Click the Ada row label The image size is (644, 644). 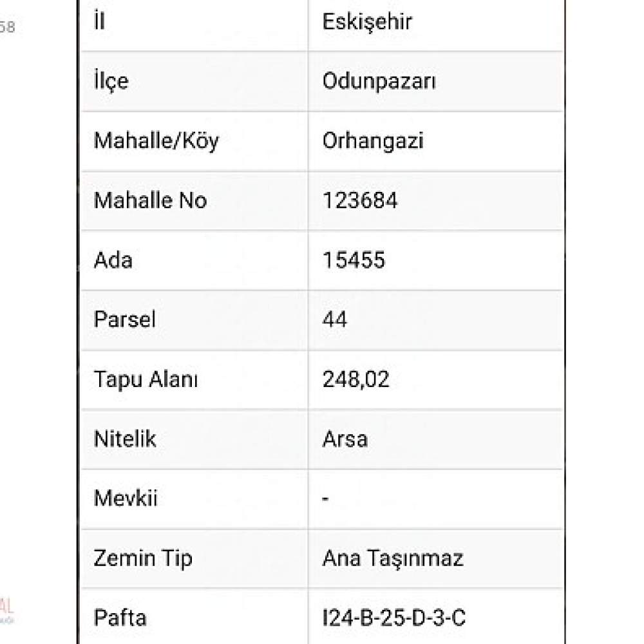click(x=113, y=260)
